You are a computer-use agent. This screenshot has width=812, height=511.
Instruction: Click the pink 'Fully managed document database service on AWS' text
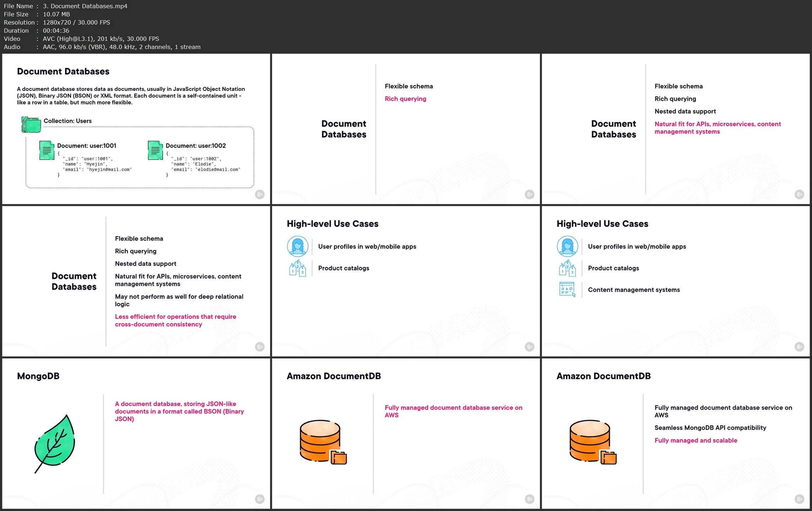click(x=453, y=411)
